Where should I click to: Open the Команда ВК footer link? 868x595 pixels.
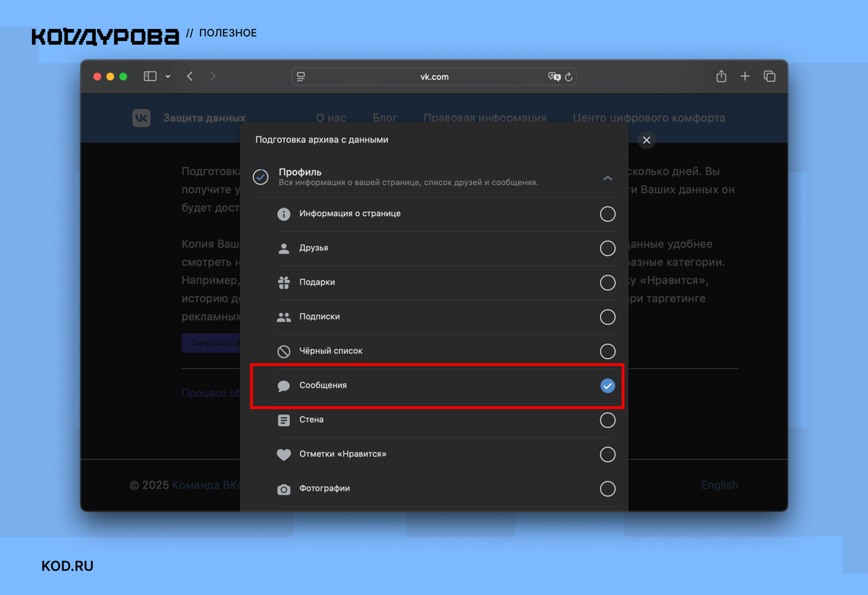[206, 485]
